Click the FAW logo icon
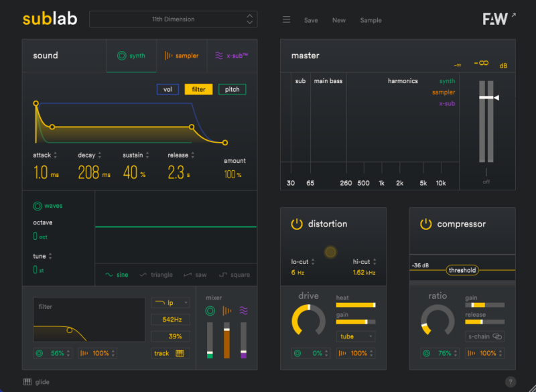Image resolution: width=536 pixels, height=392 pixels. pyautogui.click(x=495, y=19)
